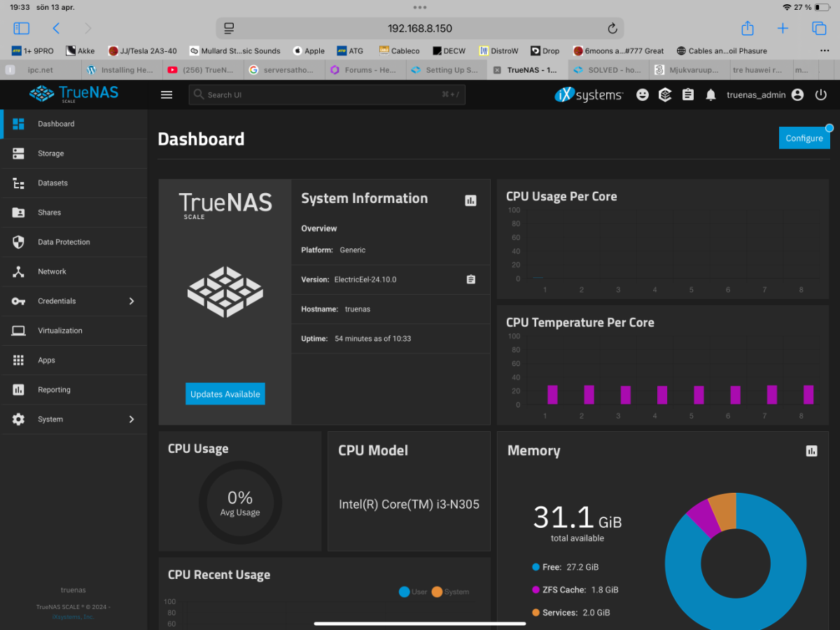Viewport: 840px width, 630px height.
Task: Click the Updates Available button
Action: [x=225, y=394]
